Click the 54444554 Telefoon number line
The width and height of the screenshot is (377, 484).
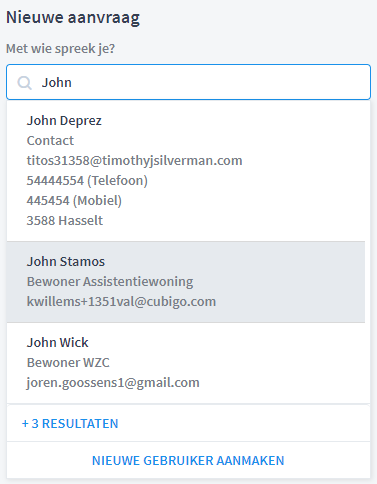pyautogui.click(x=87, y=181)
